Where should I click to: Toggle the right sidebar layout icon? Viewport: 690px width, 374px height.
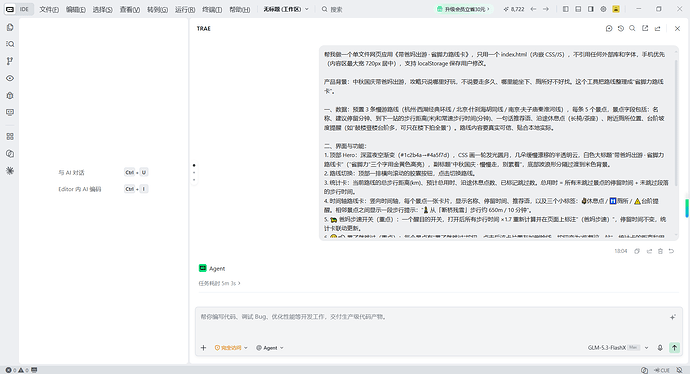point(591,9)
